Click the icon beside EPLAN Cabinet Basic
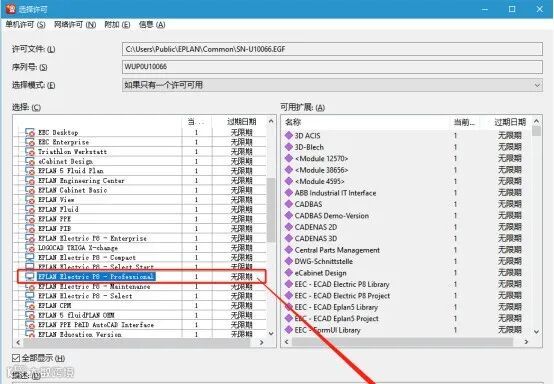The image size is (554, 384). pyautogui.click(x=30, y=190)
